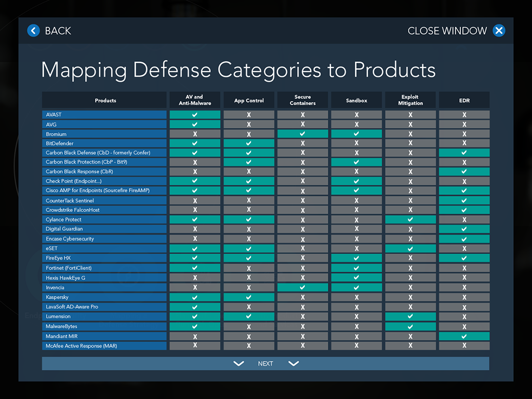The image size is (532, 399).
Task: Select the Hexis HawkEye G row
Action: [x=104, y=278]
